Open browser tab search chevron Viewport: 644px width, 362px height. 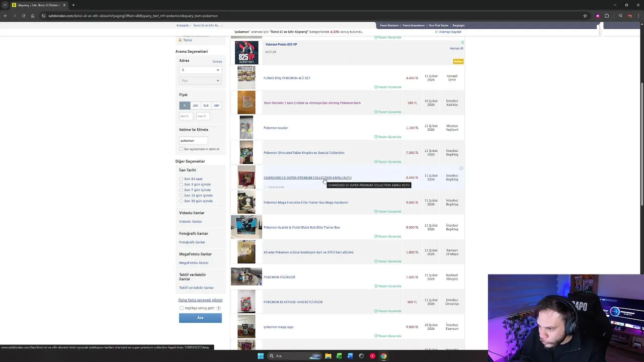pyautogui.click(x=5, y=5)
